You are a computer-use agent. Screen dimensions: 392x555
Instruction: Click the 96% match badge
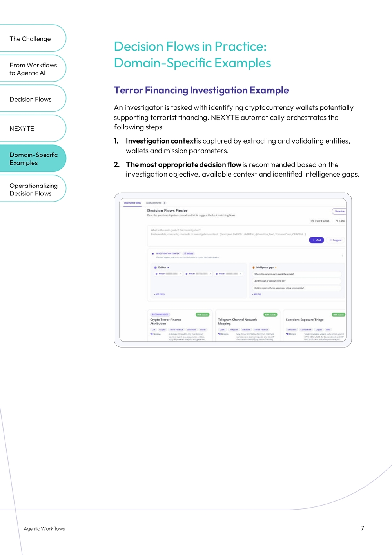click(x=202, y=315)
